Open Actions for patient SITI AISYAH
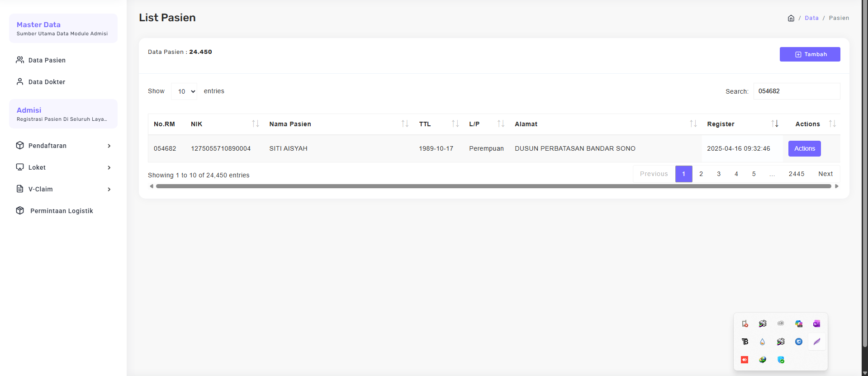 pos(804,148)
